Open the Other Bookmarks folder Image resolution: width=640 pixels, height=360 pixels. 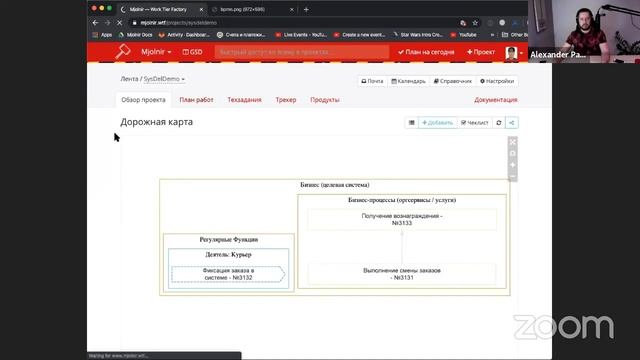[x=514, y=35]
